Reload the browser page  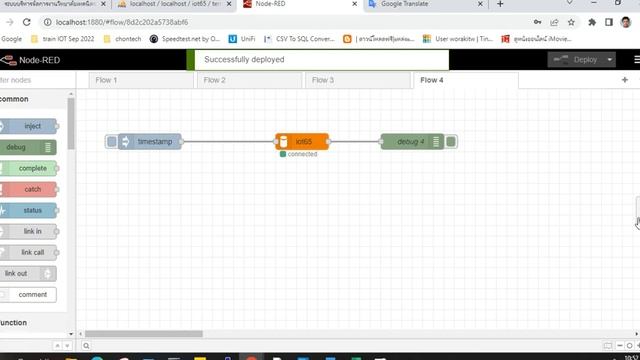click(x=27, y=22)
